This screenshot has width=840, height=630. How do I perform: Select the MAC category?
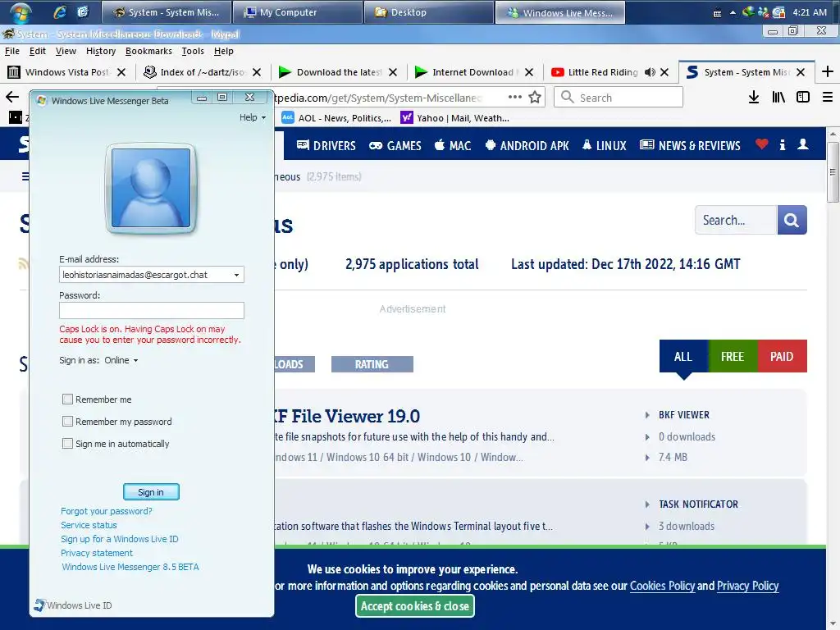453,145
